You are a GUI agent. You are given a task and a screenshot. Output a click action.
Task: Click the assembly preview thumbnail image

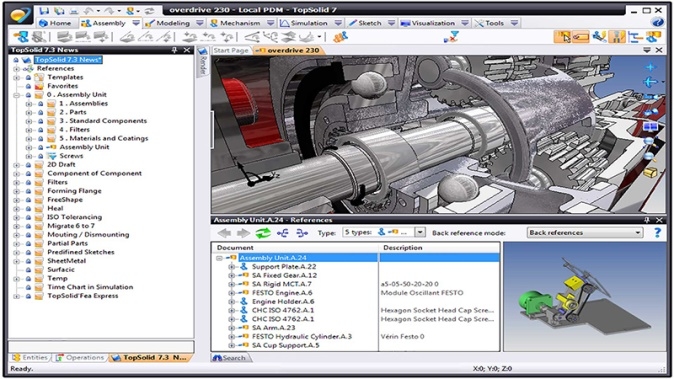[585, 296]
